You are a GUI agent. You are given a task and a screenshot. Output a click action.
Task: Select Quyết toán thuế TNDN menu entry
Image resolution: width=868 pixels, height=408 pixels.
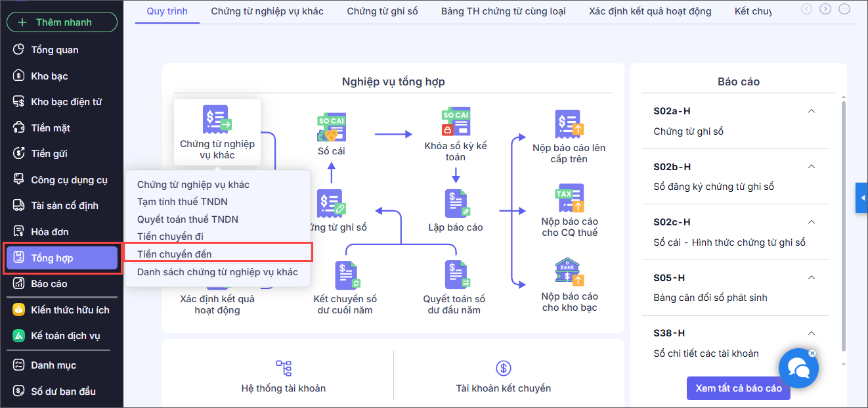click(188, 219)
